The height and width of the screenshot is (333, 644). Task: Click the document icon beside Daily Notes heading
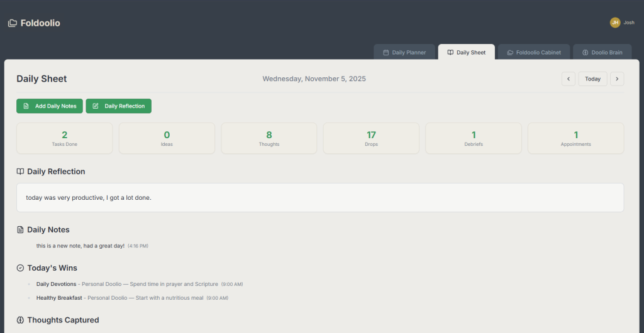(x=20, y=230)
